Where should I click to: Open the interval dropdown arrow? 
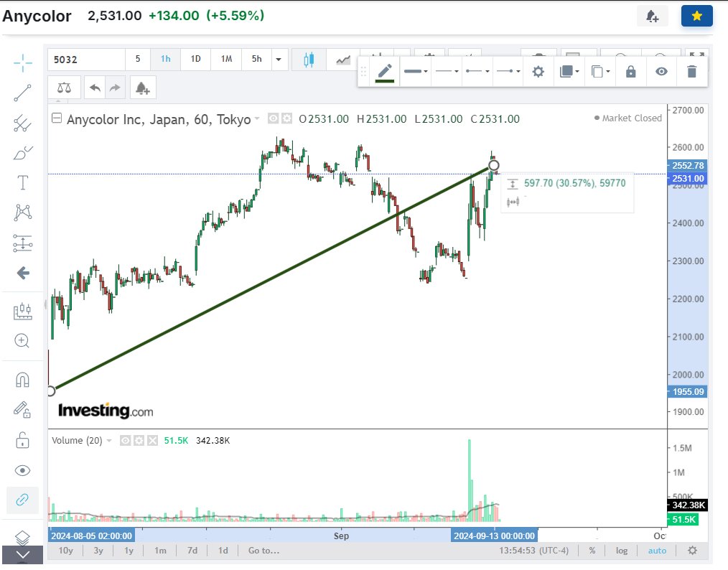pyautogui.click(x=279, y=60)
